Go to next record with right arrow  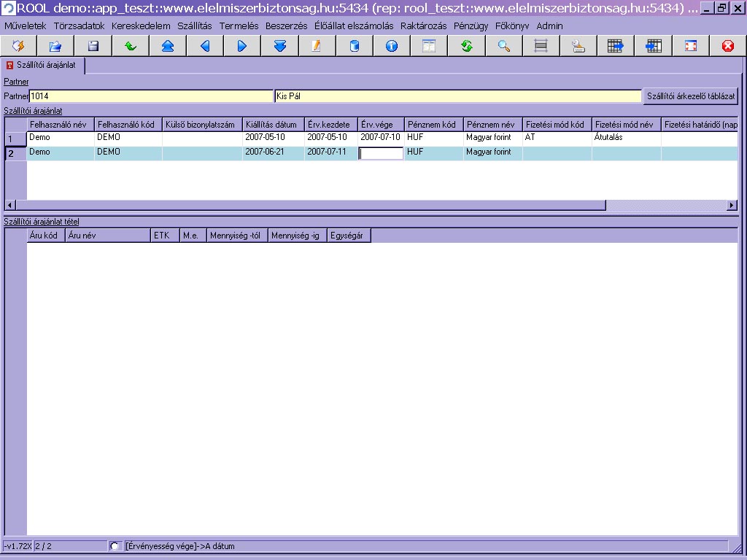(x=242, y=46)
